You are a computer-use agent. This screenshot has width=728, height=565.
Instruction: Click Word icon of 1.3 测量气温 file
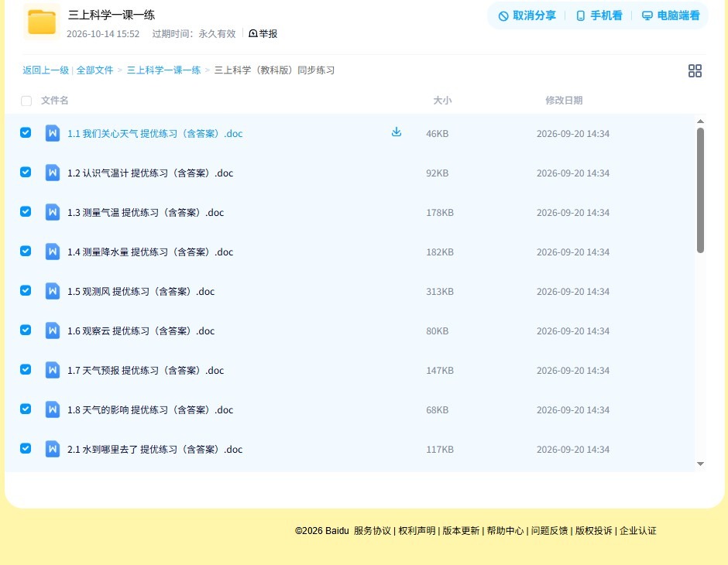53,212
